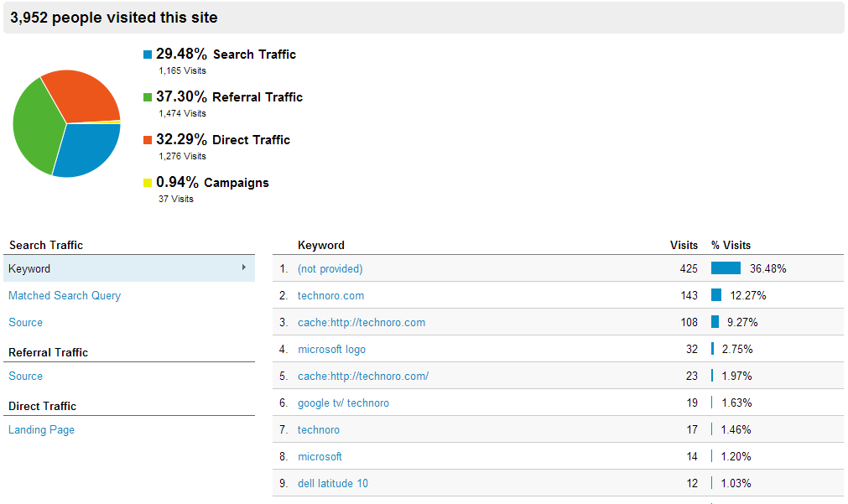
Task: Click the blue slice of pie chart
Action: pyautogui.click(x=86, y=148)
